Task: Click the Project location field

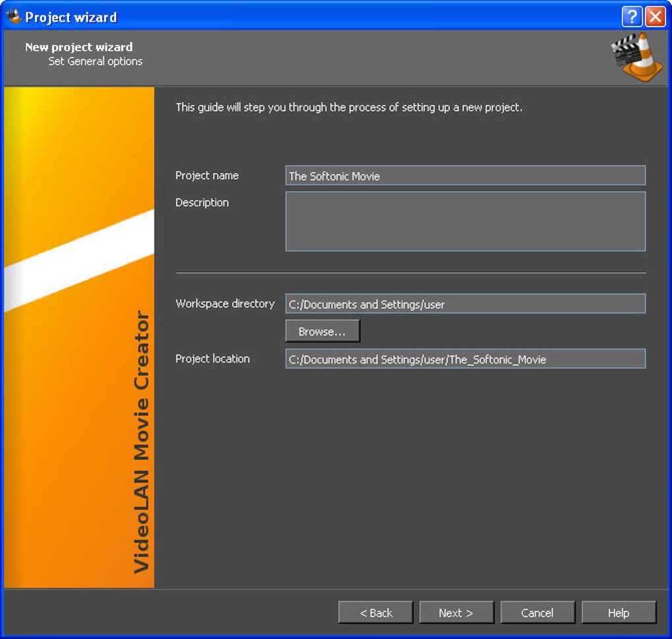Action: click(465, 359)
